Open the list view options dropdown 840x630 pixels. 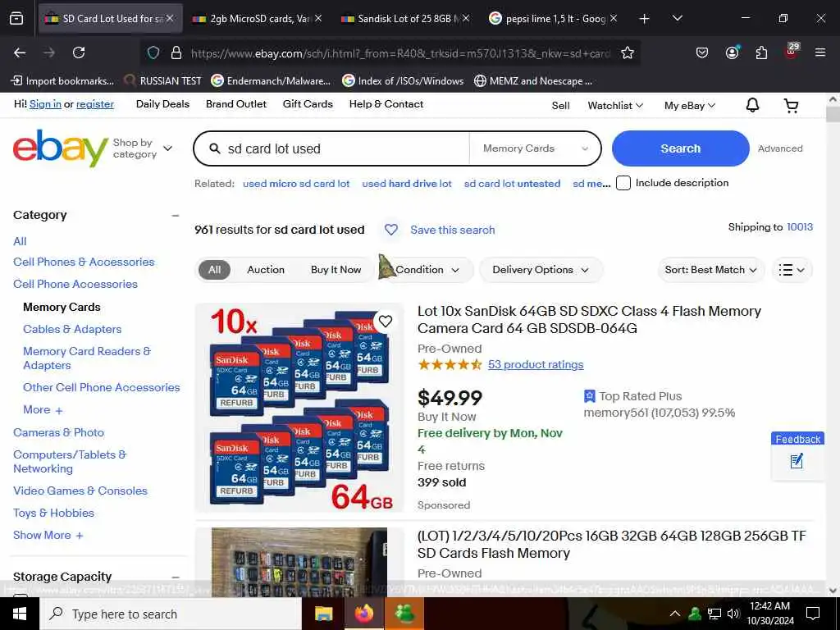point(792,269)
